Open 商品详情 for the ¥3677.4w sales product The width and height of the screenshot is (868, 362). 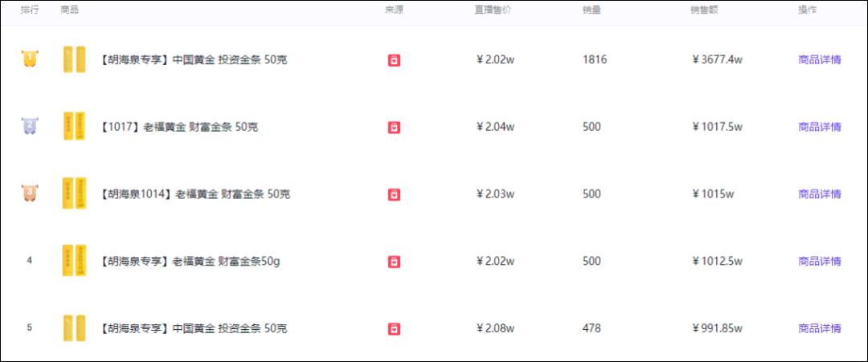(x=819, y=60)
